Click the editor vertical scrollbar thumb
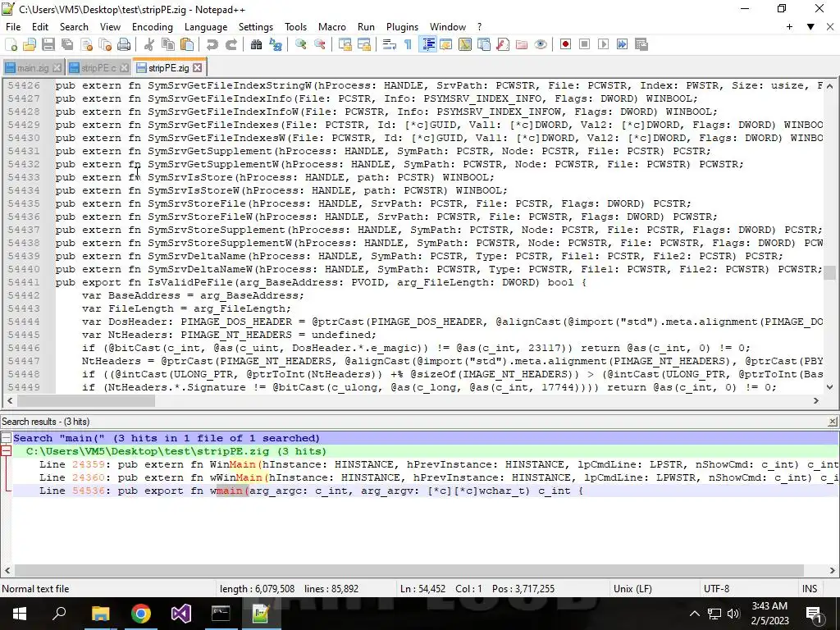Screen dimensions: 840x630 pyautogui.click(x=830, y=272)
